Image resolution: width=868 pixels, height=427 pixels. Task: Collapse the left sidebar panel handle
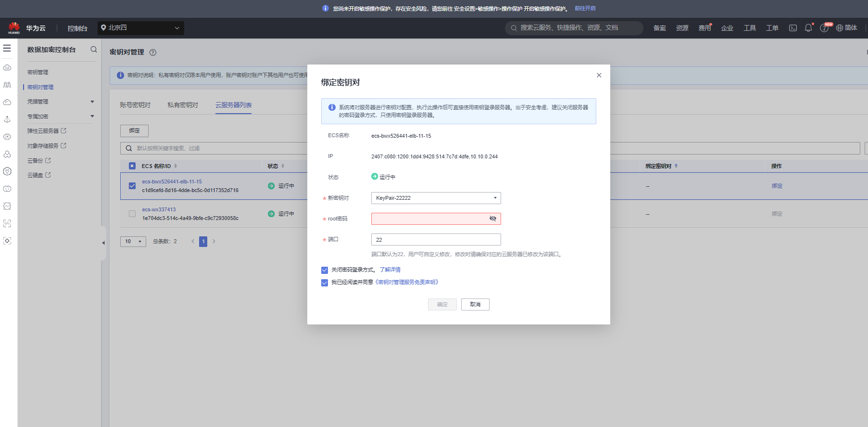[x=103, y=243]
